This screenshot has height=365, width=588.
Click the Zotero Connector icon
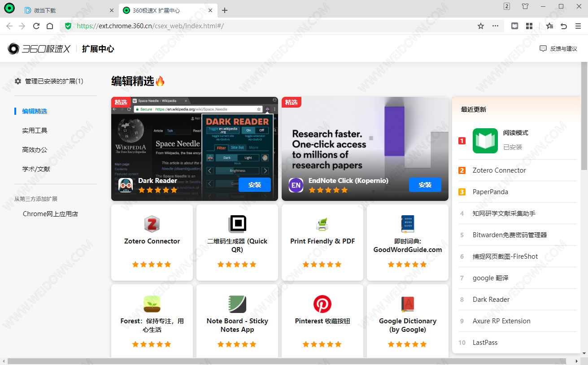click(x=152, y=223)
